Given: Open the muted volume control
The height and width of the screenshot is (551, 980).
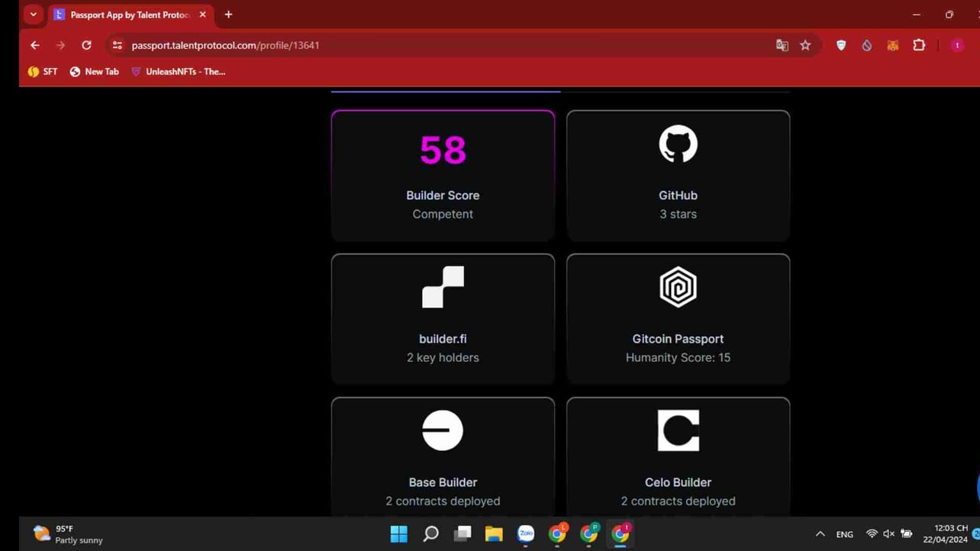Looking at the screenshot, I should (888, 534).
